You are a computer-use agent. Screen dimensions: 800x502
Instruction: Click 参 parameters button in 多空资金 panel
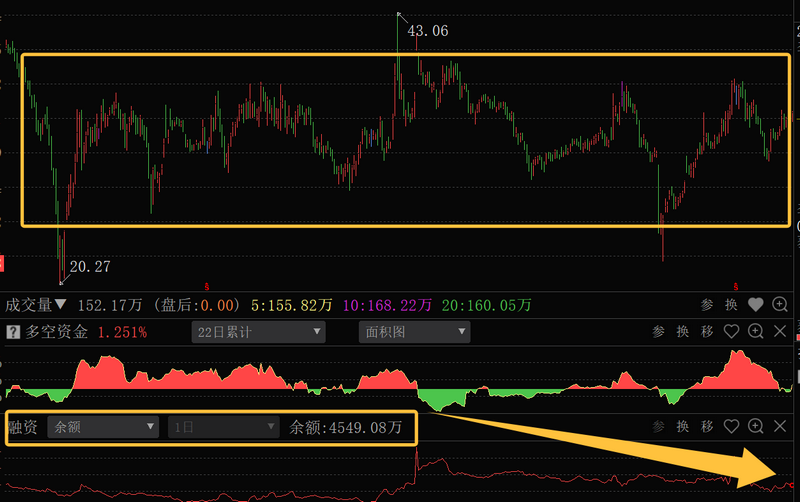[659, 332]
